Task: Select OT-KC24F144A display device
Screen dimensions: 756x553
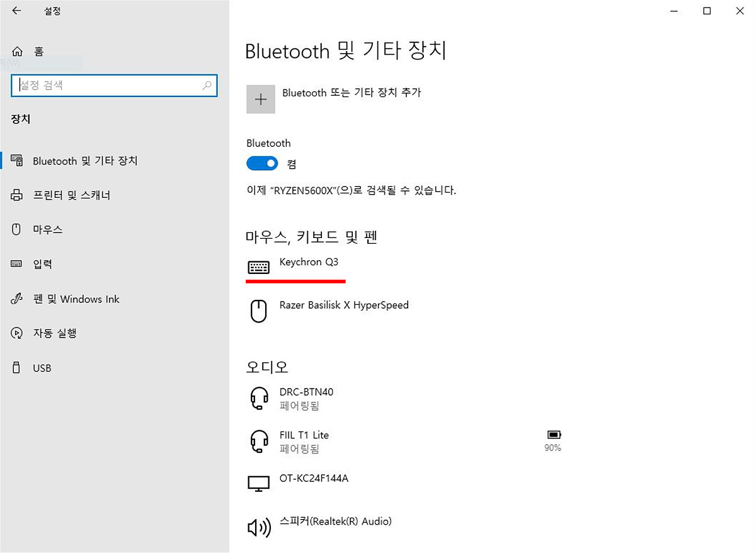Action: click(x=314, y=479)
